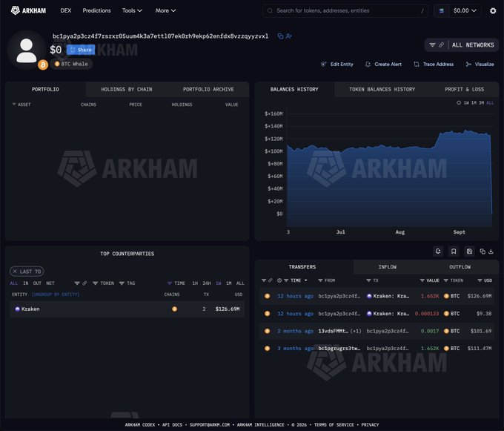Click the Share button

(81, 50)
